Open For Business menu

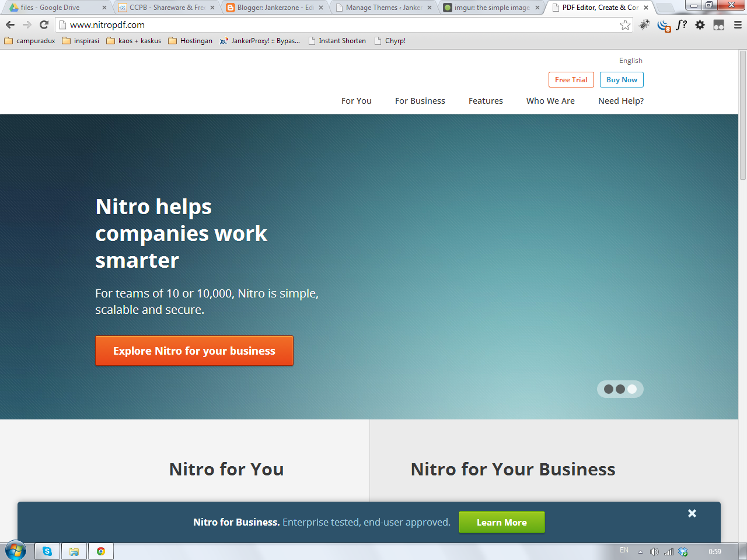click(420, 101)
